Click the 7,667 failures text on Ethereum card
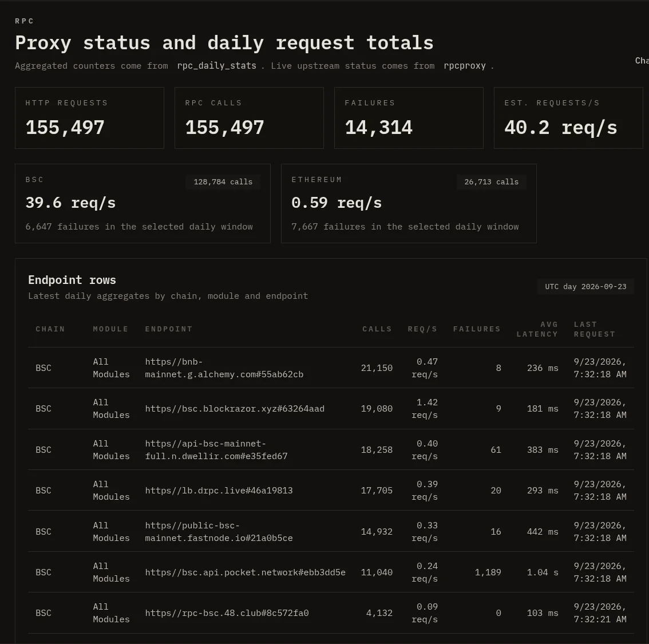This screenshot has width=649, height=644. [405, 227]
